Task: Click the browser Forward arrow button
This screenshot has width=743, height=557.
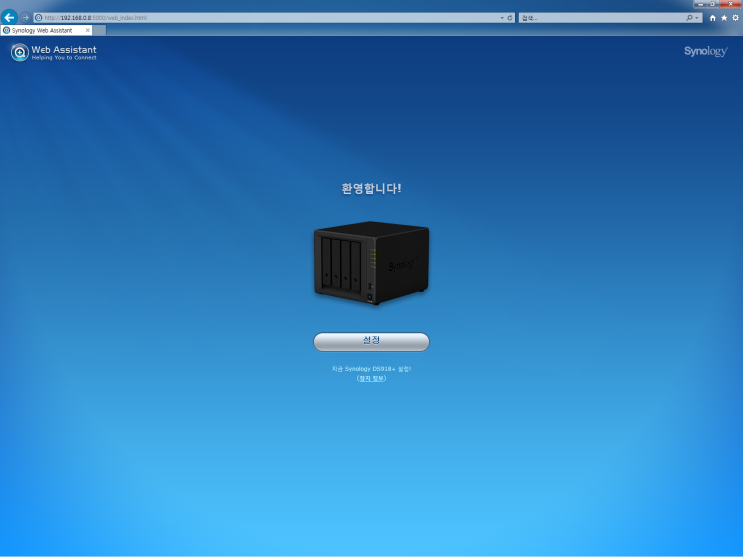Action: click(x=26, y=18)
